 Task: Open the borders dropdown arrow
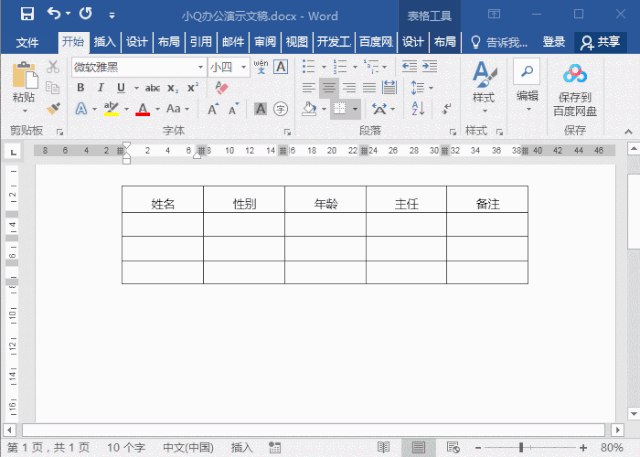tap(355, 109)
